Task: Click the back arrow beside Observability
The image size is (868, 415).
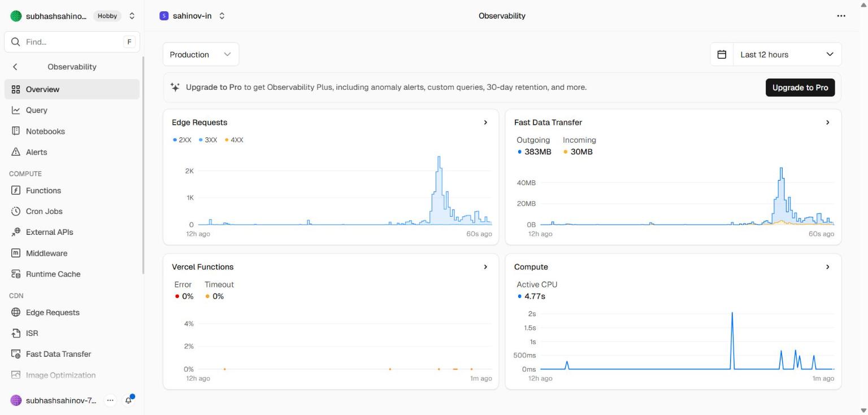Action: [15, 67]
